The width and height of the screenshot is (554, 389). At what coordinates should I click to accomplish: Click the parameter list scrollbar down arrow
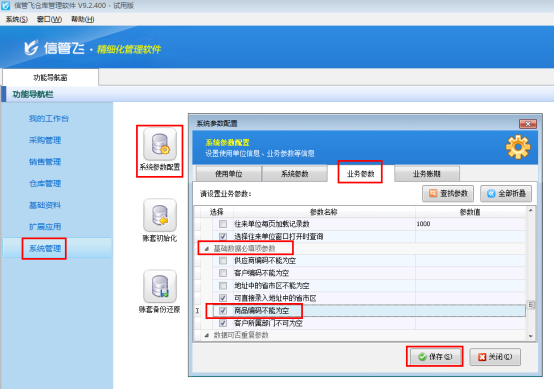coord(530,336)
